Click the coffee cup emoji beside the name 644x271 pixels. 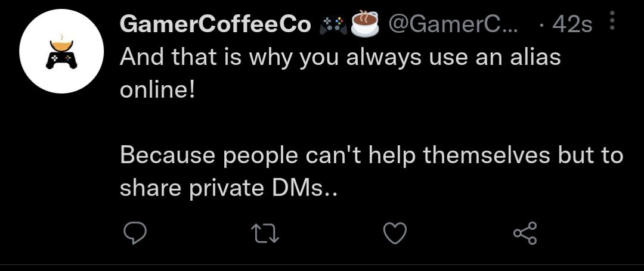coord(366,23)
